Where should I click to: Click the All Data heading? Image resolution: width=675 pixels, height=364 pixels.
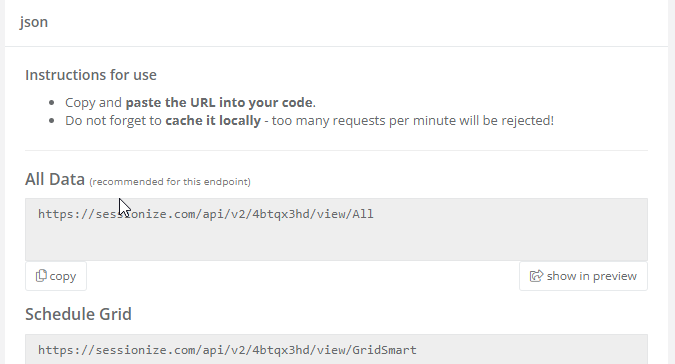55,179
